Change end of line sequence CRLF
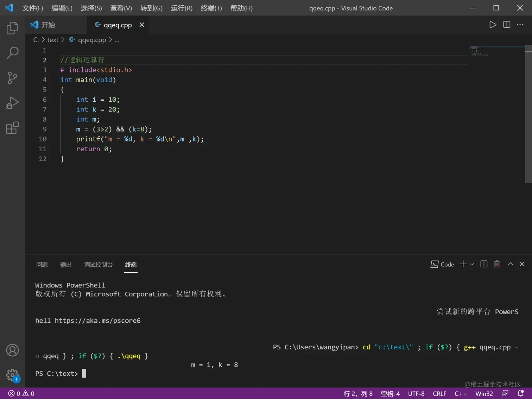Screen dimensions: 532x399 [439, 393]
